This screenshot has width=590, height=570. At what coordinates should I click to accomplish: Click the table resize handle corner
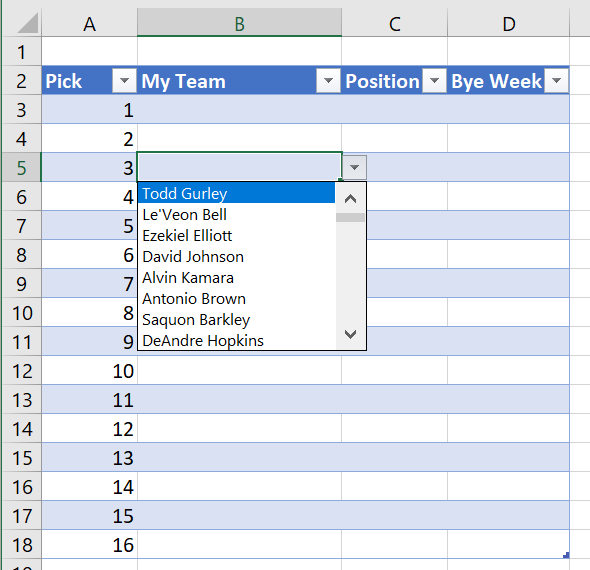pyautogui.click(x=566, y=555)
